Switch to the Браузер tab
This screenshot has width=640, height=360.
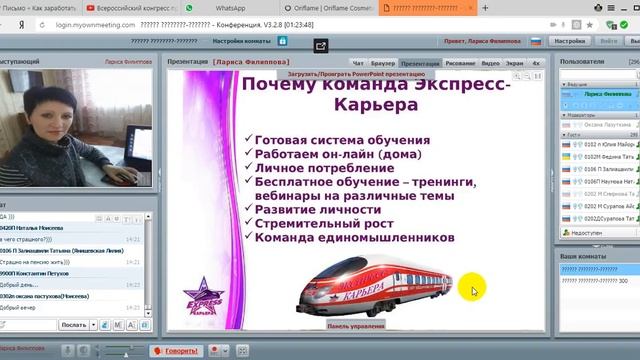[x=383, y=63]
